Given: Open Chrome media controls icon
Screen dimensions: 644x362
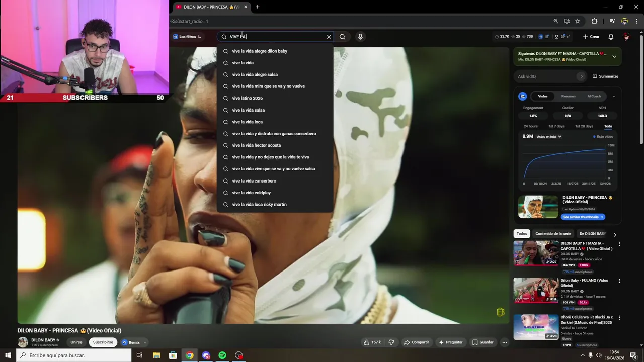Looking at the screenshot, I should (x=612, y=21).
